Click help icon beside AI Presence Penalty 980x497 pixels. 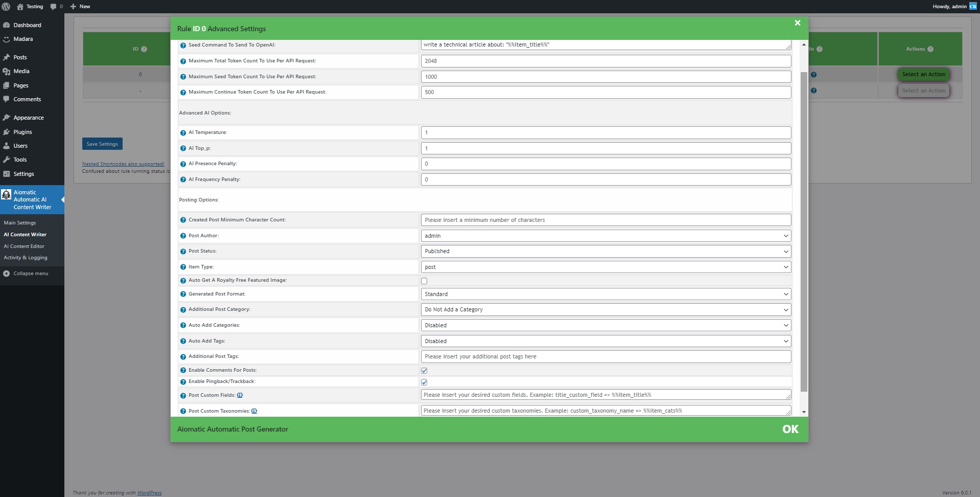[x=183, y=164]
